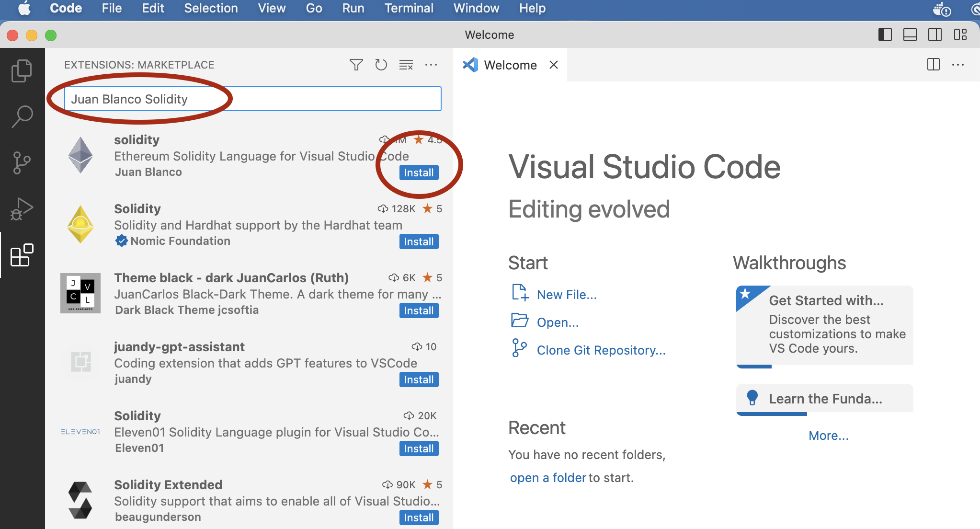Toggle primary side bar visibility
Image resolution: width=980 pixels, height=529 pixels.
(x=885, y=34)
